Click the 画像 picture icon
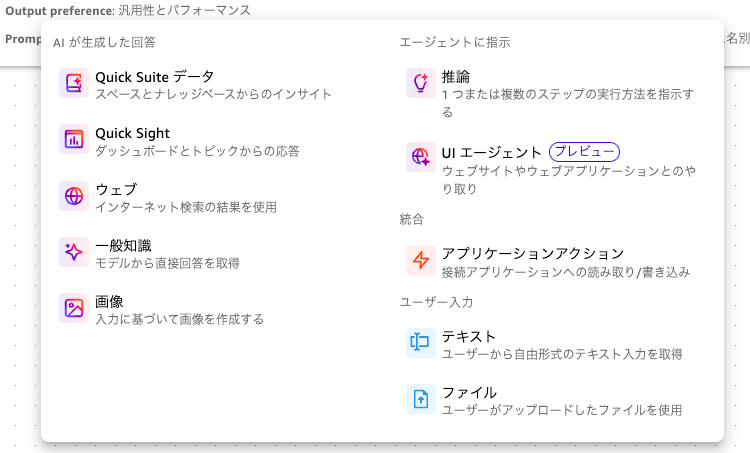This screenshot has height=453, width=750. click(74, 308)
